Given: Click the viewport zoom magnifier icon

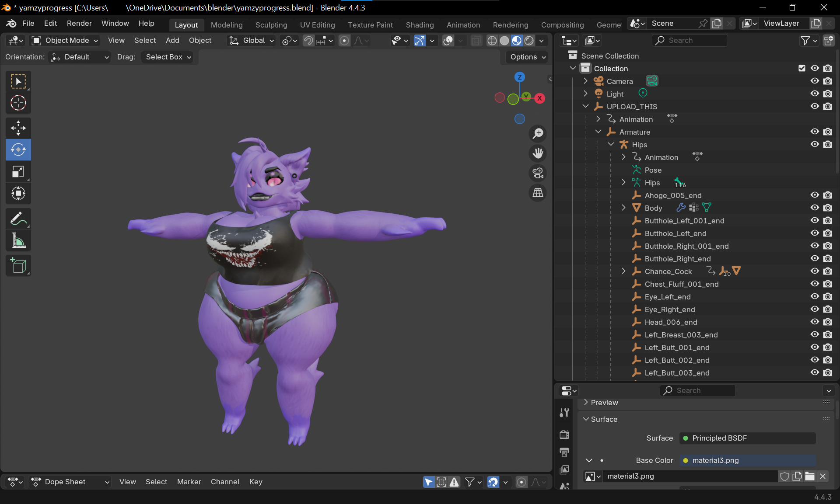Looking at the screenshot, I should click(x=538, y=133).
